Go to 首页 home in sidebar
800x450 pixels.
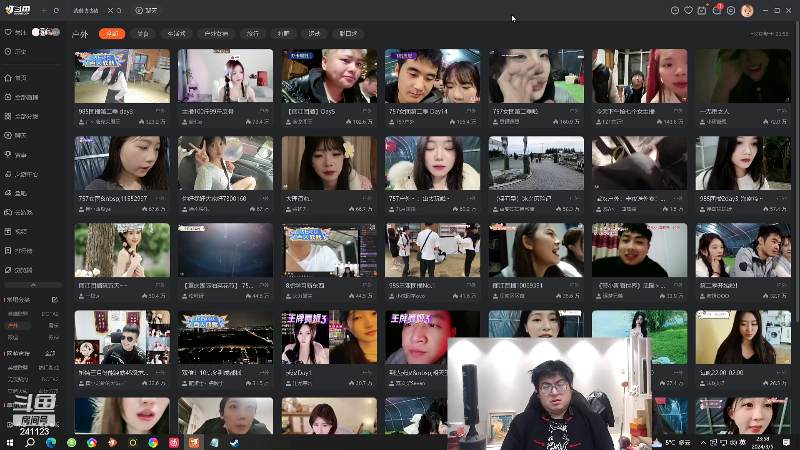pyautogui.click(x=16, y=78)
